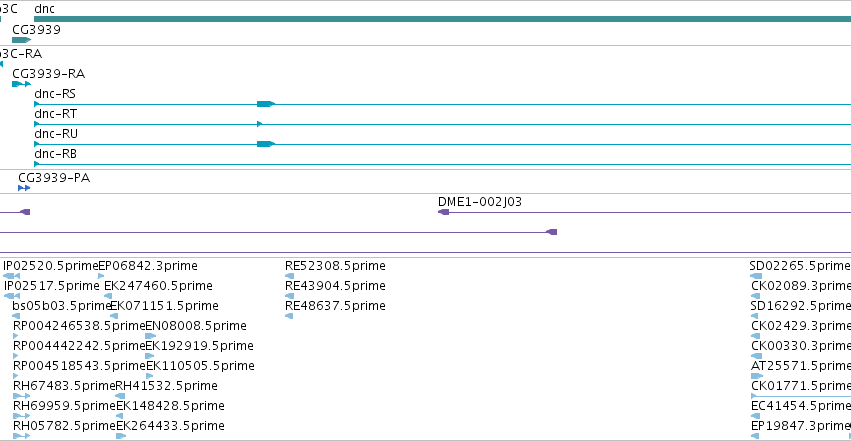
Task: Select the arrow glyph under RH41532.5prime
Action: (120, 396)
